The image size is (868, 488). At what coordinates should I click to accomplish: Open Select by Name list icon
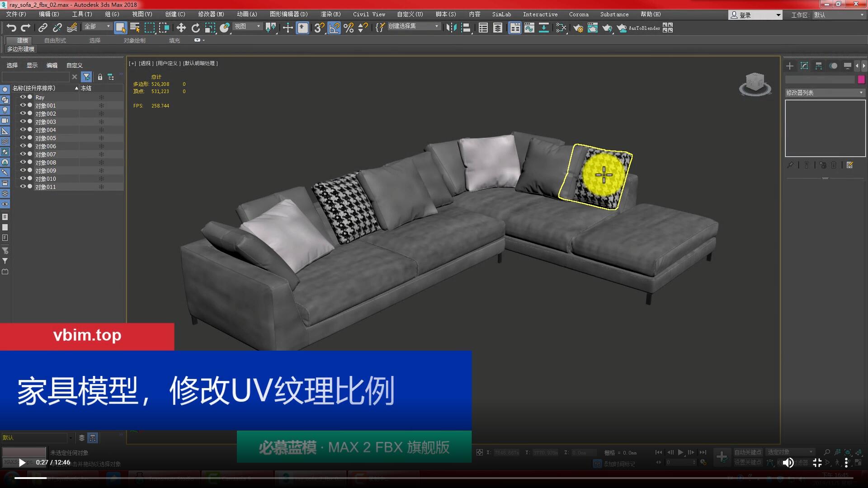tap(135, 28)
